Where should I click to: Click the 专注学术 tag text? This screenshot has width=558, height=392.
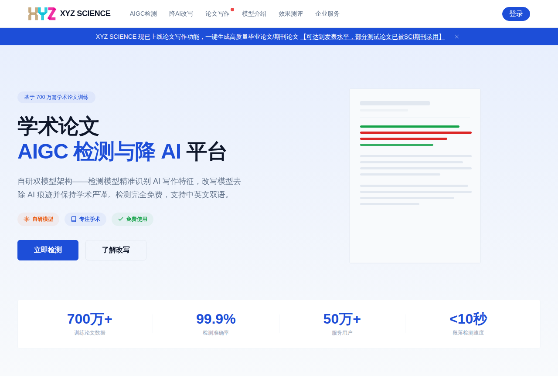click(90, 219)
